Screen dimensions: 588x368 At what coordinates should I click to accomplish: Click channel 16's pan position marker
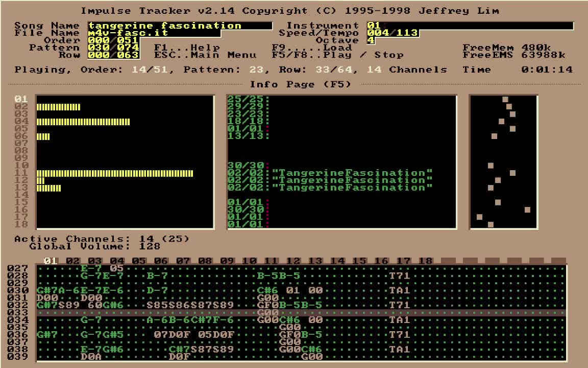527,210
